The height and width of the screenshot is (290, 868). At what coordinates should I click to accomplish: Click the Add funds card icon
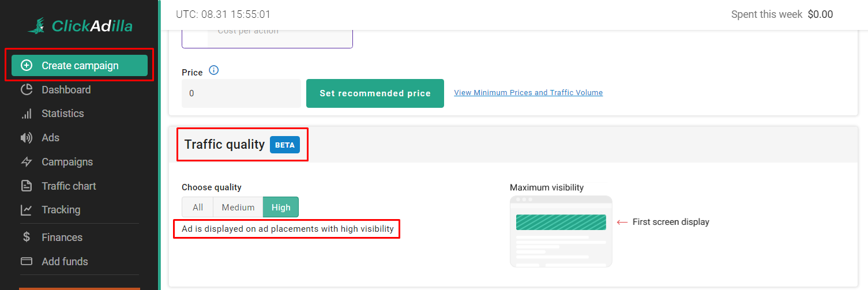coord(27,262)
